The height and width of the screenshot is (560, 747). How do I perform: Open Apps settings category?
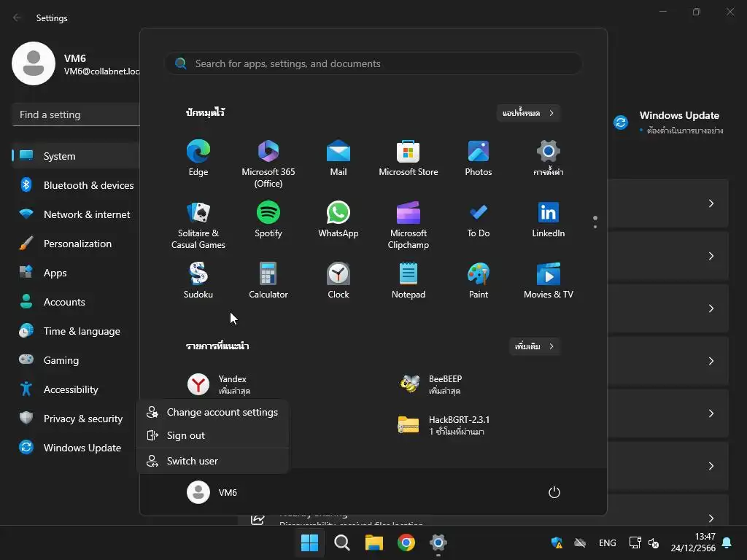pyautogui.click(x=76, y=273)
